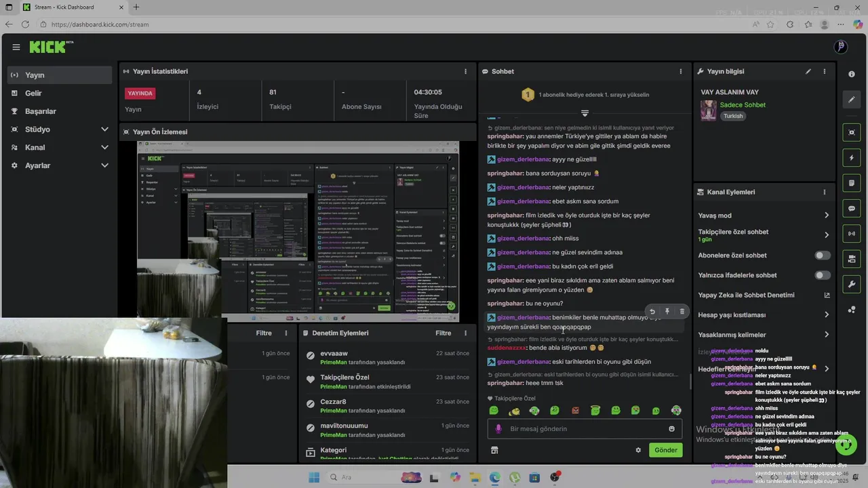The image size is (868, 488).
Task: Reload the page with browser refresh button
Action: click(x=25, y=24)
